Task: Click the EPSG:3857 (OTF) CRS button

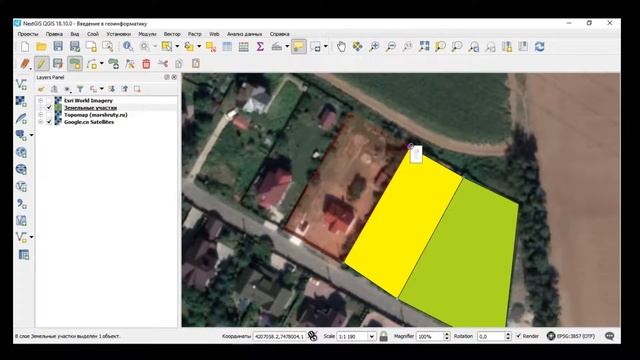Action: coord(571,336)
